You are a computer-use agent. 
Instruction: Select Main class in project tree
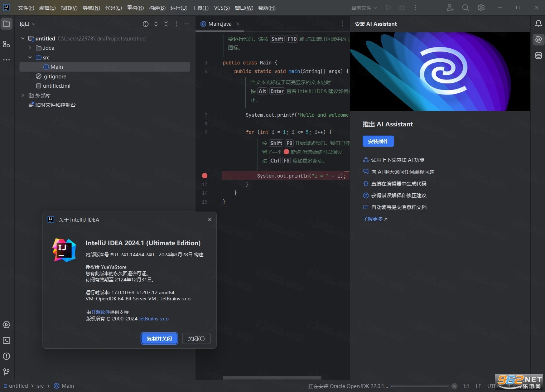tap(105, 67)
